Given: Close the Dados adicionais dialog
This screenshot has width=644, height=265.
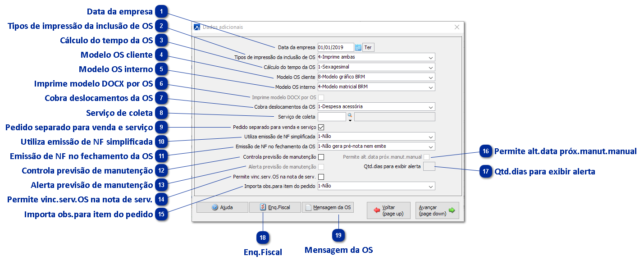Looking at the screenshot, I should [x=457, y=27].
